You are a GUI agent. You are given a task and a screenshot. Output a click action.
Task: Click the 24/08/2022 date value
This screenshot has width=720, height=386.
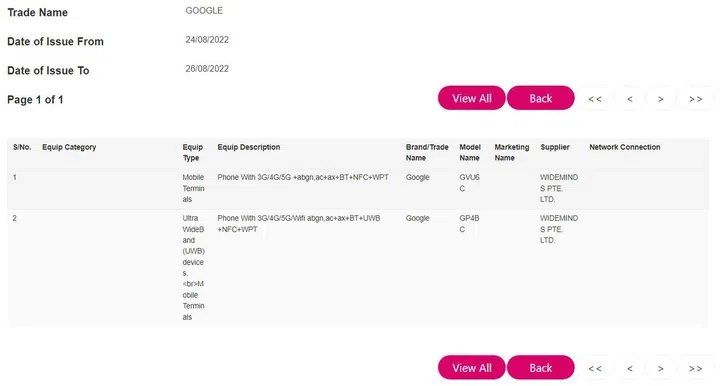(207, 39)
